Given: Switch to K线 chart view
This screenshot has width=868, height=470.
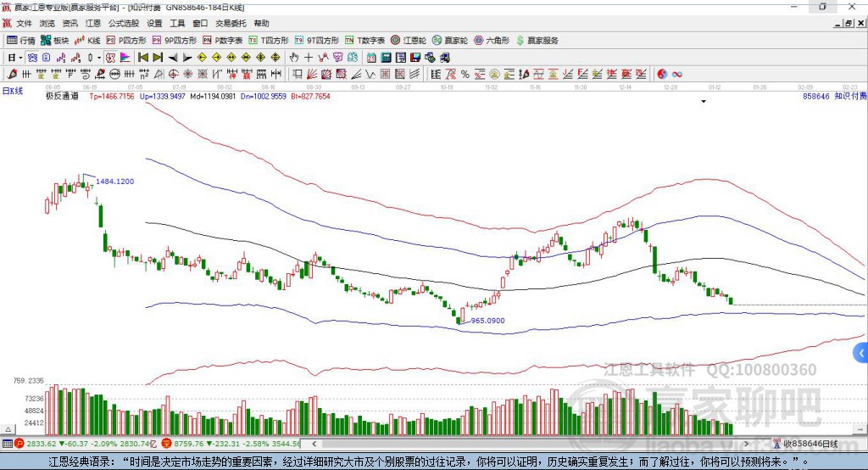Looking at the screenshot, I should [x=87, y=41].
